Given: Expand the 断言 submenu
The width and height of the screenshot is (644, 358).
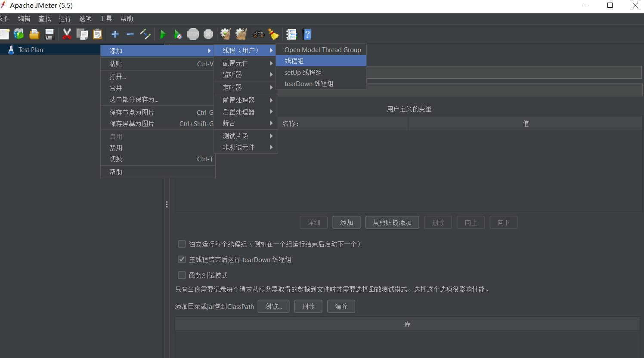Looking at the screenshot, I should [245, 123].
